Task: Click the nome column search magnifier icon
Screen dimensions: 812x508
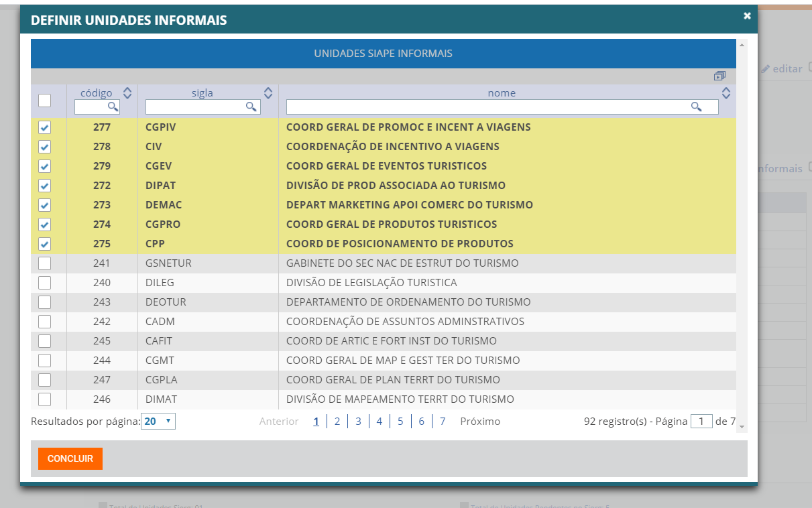Action: tap(696, 107)
